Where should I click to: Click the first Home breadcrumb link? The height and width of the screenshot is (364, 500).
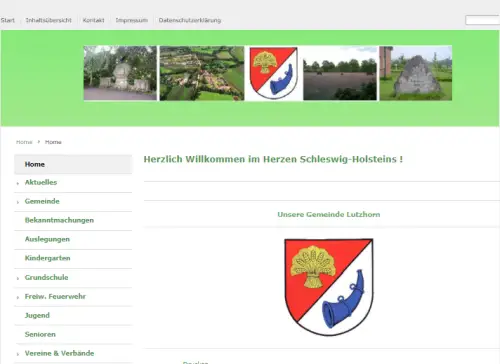(x=24, y=142)
